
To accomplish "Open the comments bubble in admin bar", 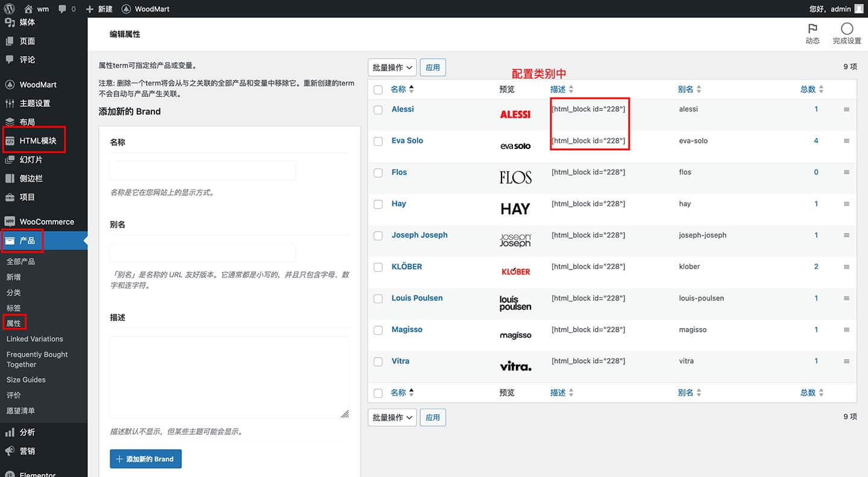I will tap(63, 9).
